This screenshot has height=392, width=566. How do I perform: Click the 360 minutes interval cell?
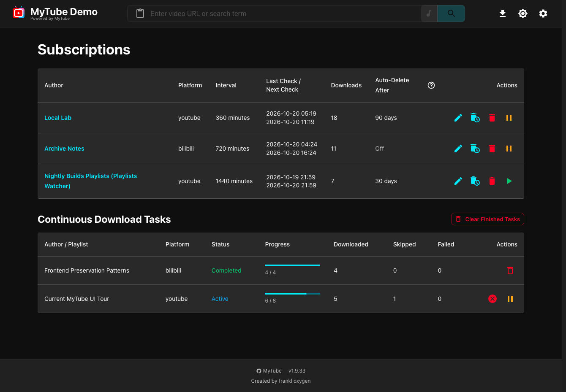[x=233, y=118]
